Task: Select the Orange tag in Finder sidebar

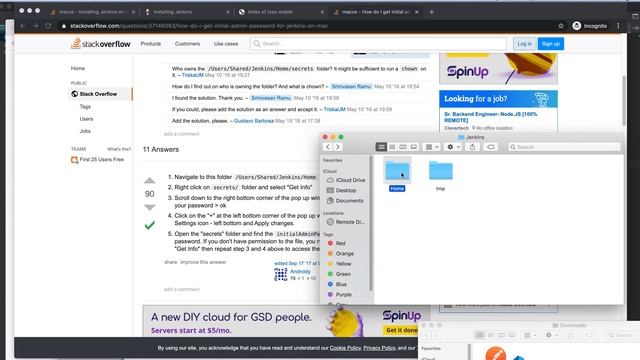Action: click(x=341, y=253)
